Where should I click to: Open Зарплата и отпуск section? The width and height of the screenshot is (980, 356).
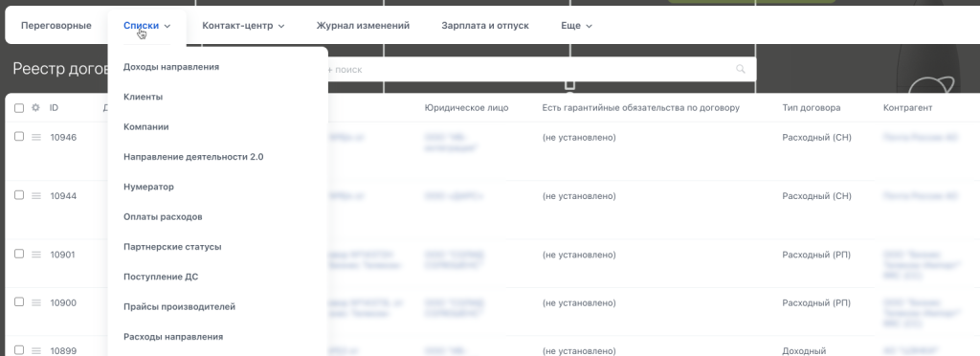pos(485,26)
